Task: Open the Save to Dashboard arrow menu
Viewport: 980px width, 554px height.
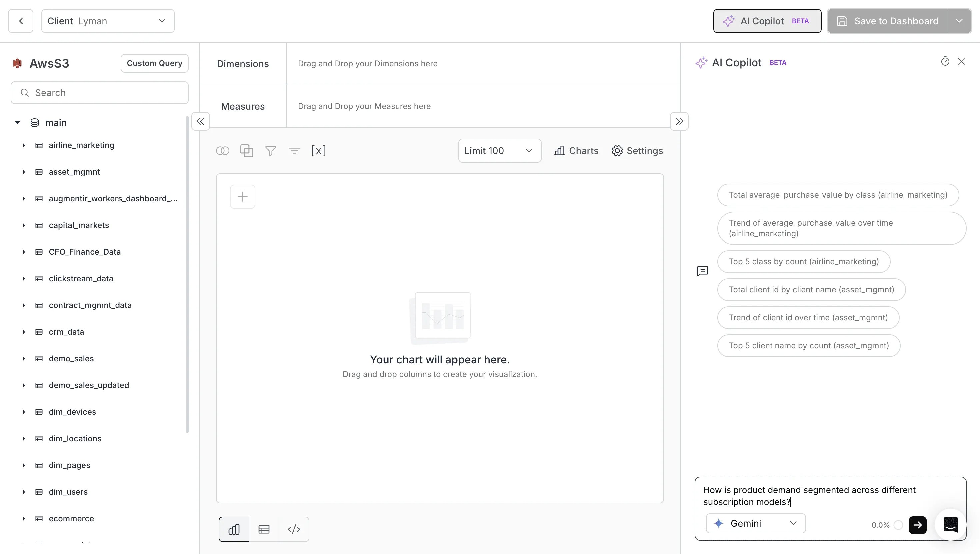Action: pyautogui.click(x=959, y=21)
